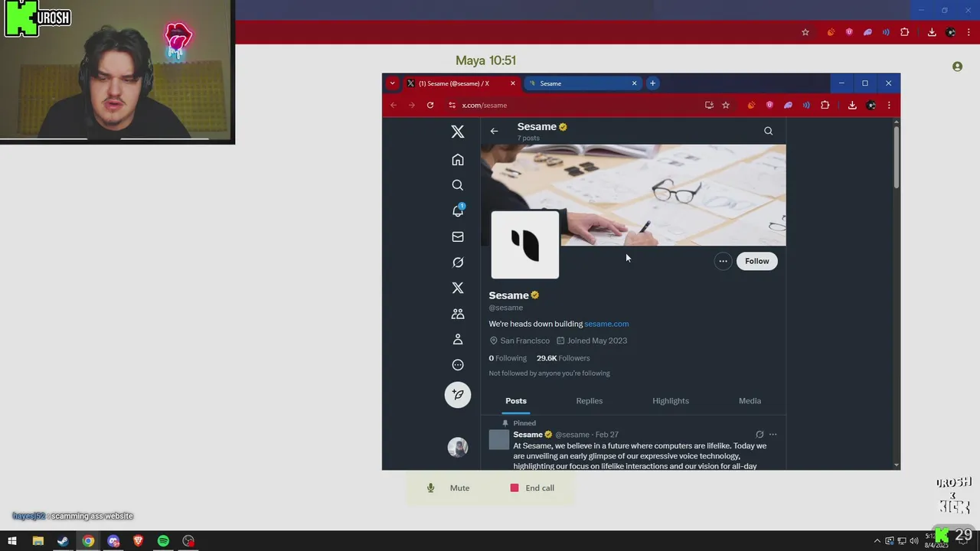Install app icon in inner address bar
The width and height of the screenshot is (980, 551).
click(709, 105)
